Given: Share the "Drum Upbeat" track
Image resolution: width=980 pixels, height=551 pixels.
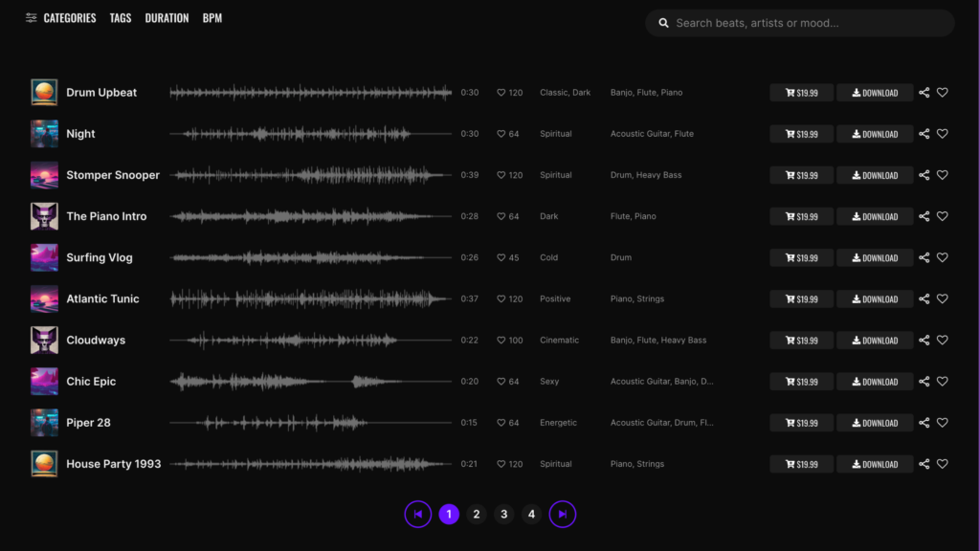Looking at the screenshot, I should (924, 92).
